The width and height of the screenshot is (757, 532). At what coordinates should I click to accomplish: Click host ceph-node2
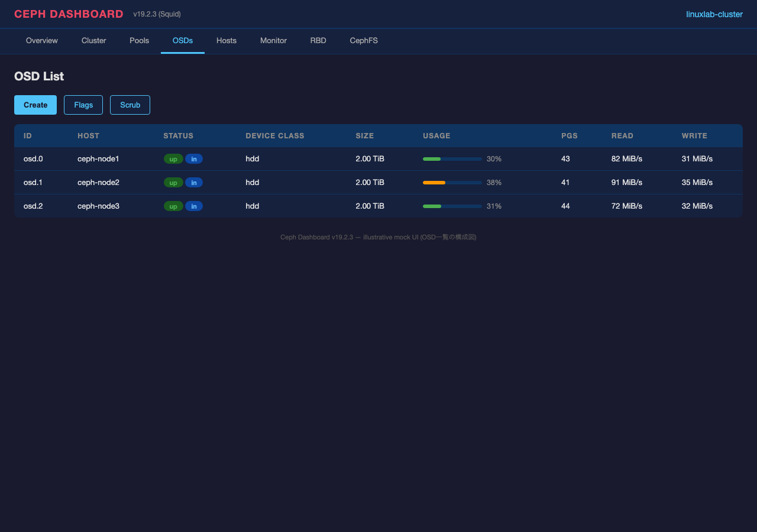coord(98,183)
